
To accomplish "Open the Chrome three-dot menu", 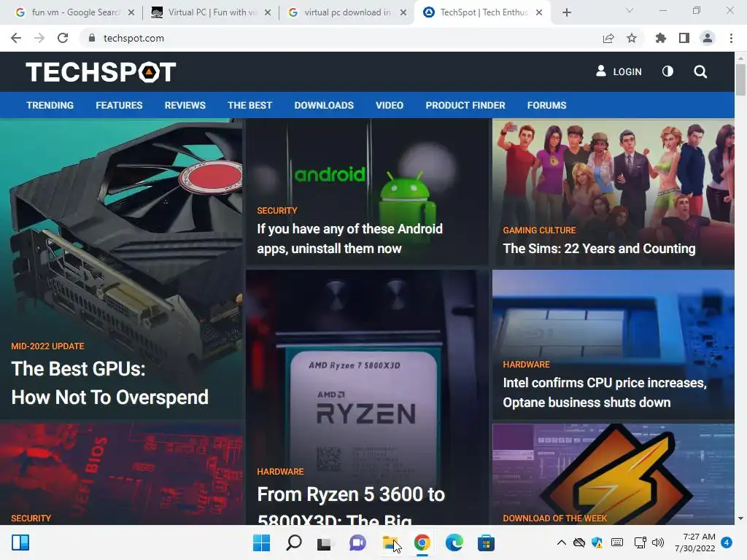I will pos(731,38).
